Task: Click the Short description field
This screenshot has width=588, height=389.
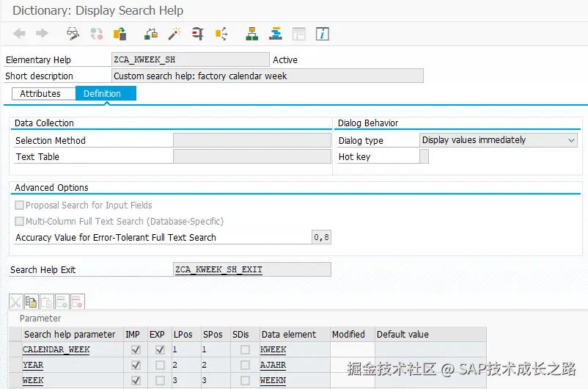Action: [268, 76]
